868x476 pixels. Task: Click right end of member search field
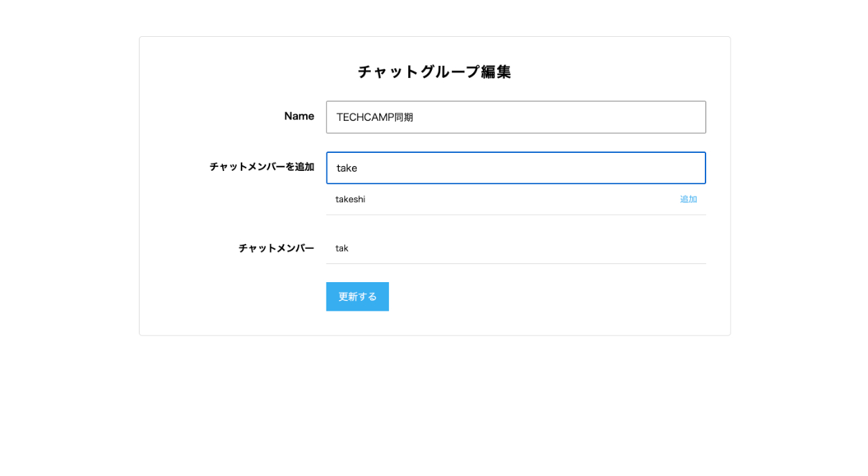694,168
